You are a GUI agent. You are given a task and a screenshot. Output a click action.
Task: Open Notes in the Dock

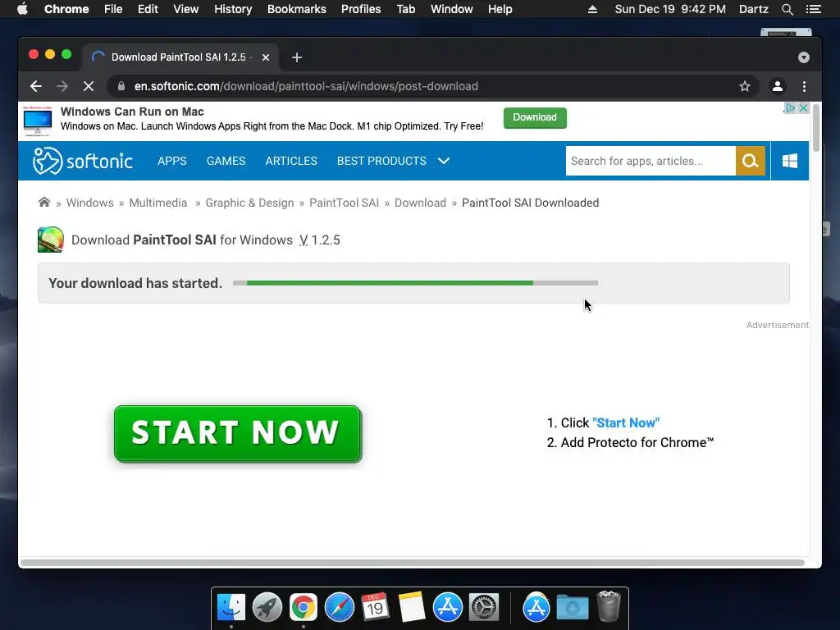point(412,608)
